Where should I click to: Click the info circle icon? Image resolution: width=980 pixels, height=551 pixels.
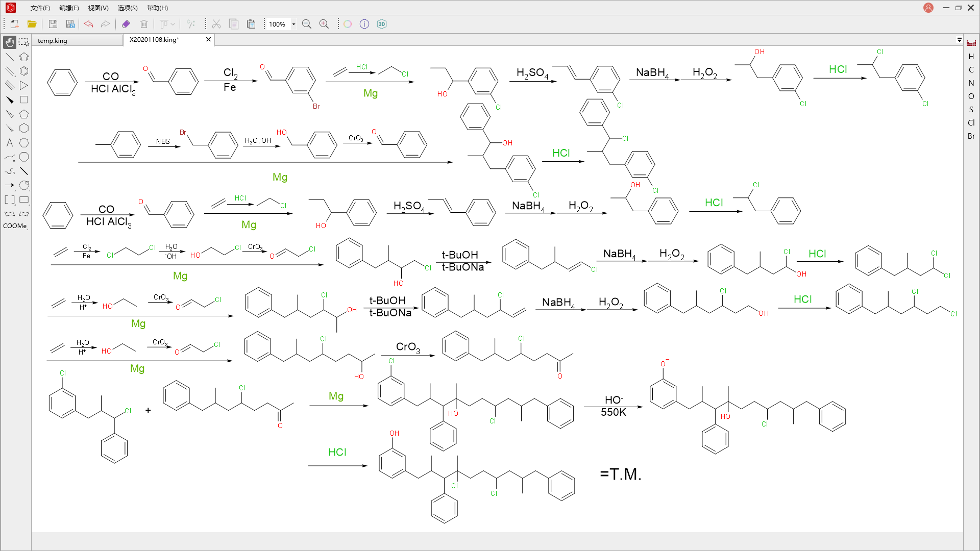pyautogui.click(x=364, y=24)
